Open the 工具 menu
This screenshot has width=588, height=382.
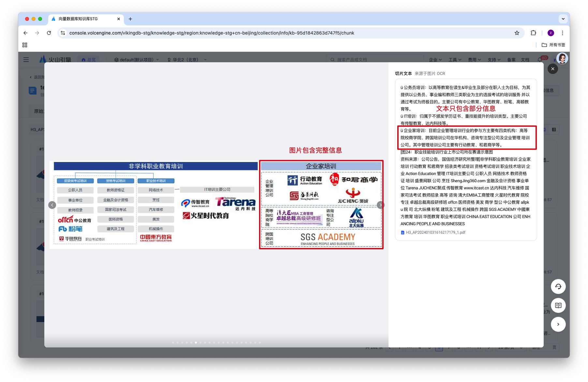click(x=455, y=60)
